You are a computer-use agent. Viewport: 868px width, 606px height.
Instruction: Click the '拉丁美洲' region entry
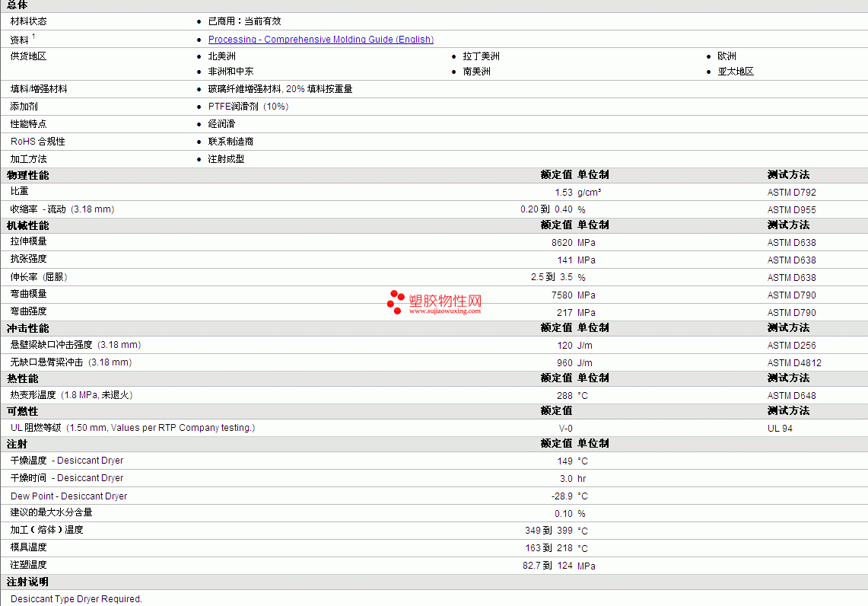[x=481, y=56]
